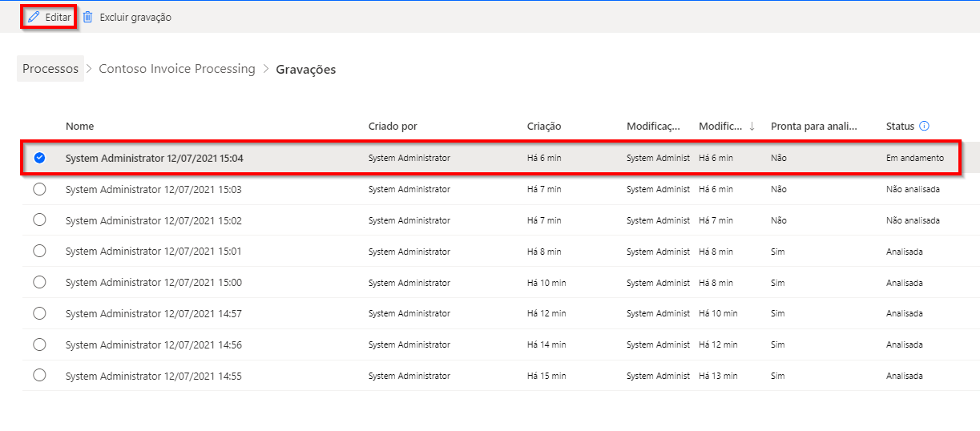Open the Processos breadcrumb
Viewport: 980px width, 431px height.
click(50, 69)
